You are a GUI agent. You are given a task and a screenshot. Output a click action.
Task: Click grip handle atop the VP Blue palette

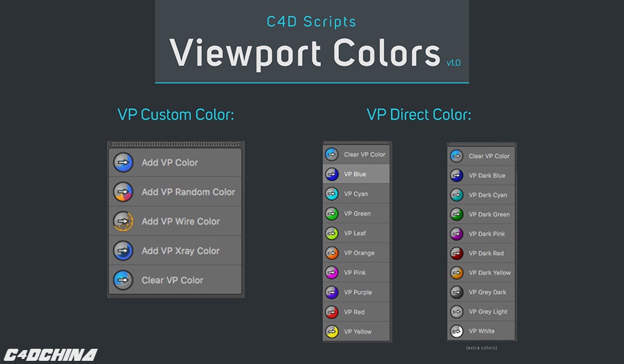click(356, 142)
